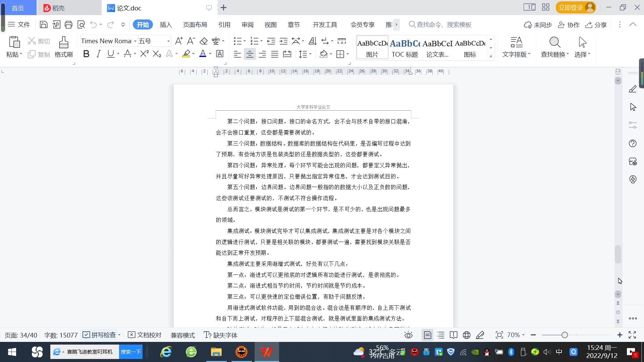The width and height of the screenshot is (644, 362).
Task: Click the clear formatting eraser icon
Action: tap(204, 41)
